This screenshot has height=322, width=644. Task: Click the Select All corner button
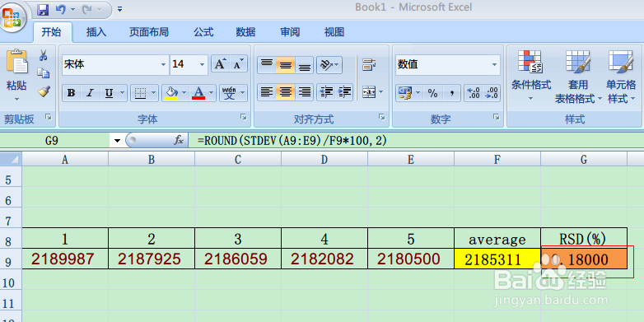pyautogui.click(x=11, y=159)
